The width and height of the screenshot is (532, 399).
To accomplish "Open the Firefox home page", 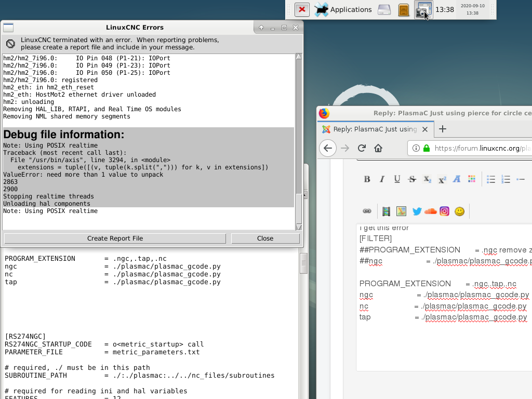I will (378, 148).
